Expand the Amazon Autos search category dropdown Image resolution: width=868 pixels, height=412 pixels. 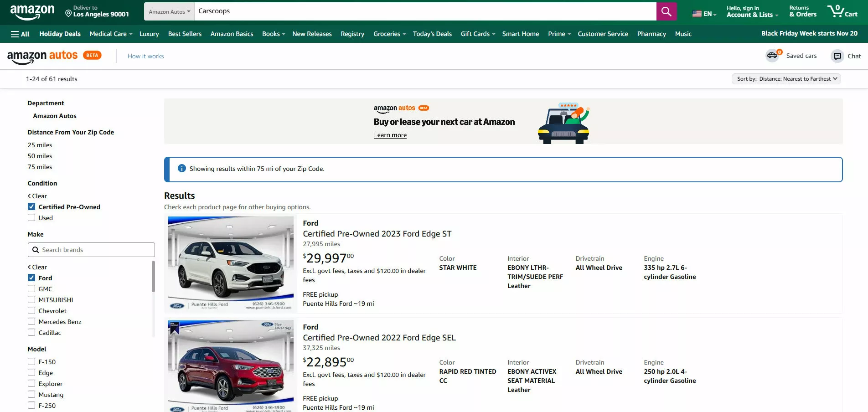(169, 11)
